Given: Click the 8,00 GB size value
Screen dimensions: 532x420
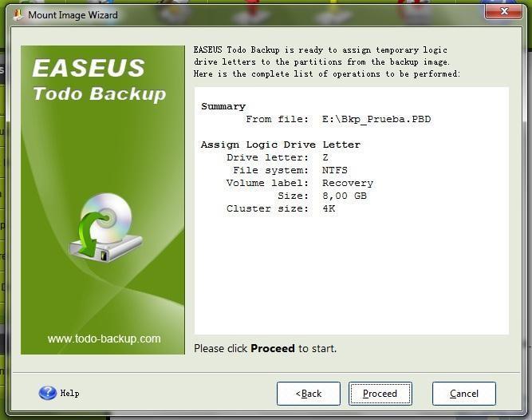Looking at the screenshot, I should [x=345, y=196].
